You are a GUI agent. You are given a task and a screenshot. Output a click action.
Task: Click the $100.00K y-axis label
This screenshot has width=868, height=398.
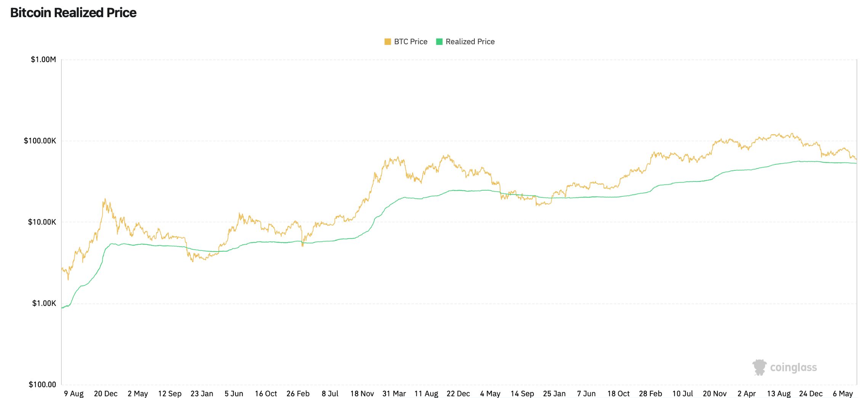40,141
